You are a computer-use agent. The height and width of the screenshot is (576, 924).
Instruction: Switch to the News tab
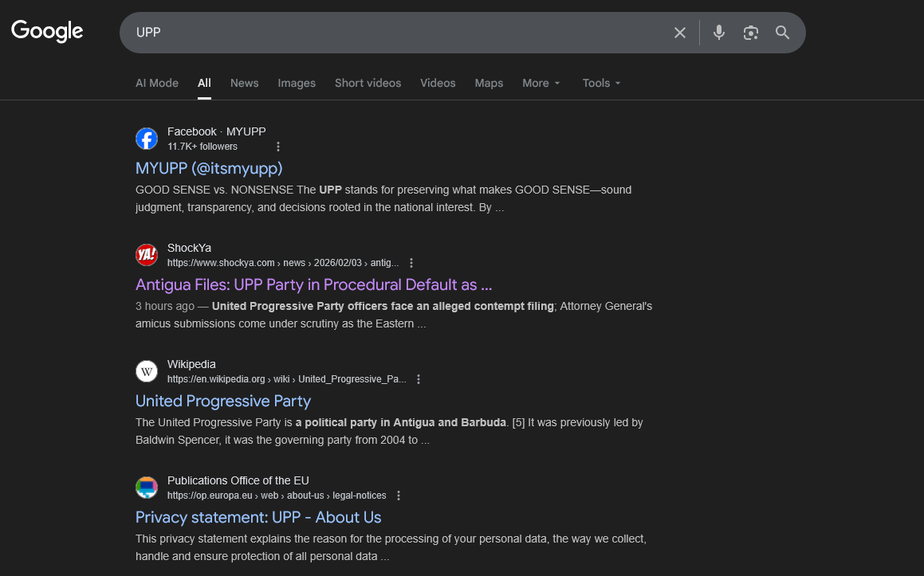pyautogui.click(x=244, y=83)
